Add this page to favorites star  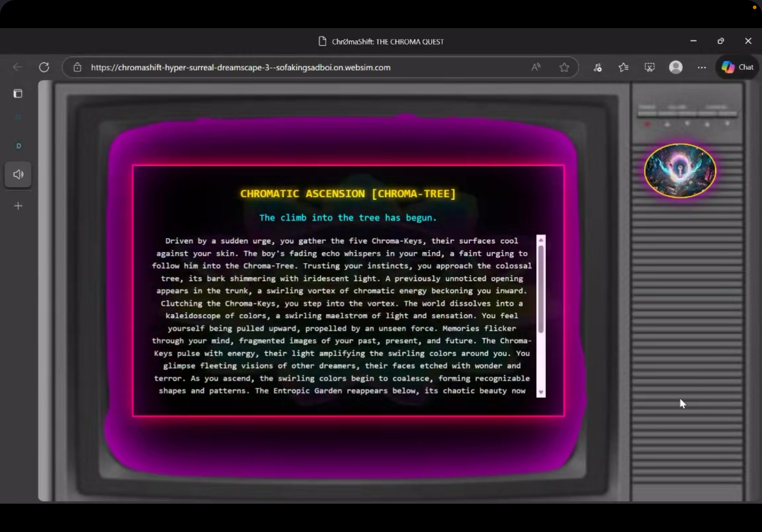click(x=564, y=67)
